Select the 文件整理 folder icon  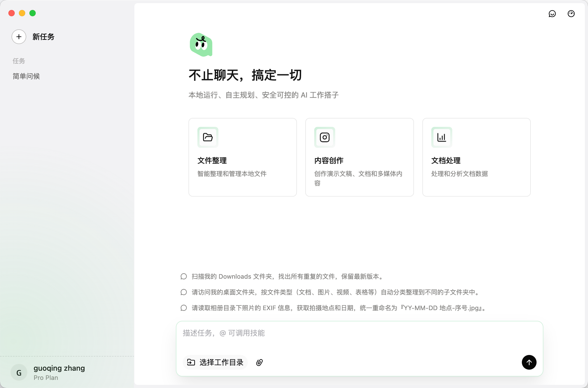pyautogui.click(x=208, y=137)
